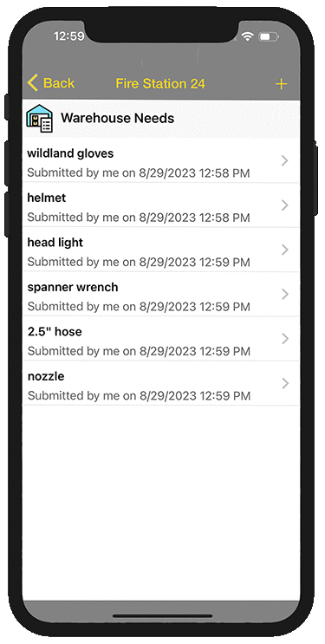Tap the Warehouse Needs header label
This screenshot has width=325, height=644.
coord(118,118)
